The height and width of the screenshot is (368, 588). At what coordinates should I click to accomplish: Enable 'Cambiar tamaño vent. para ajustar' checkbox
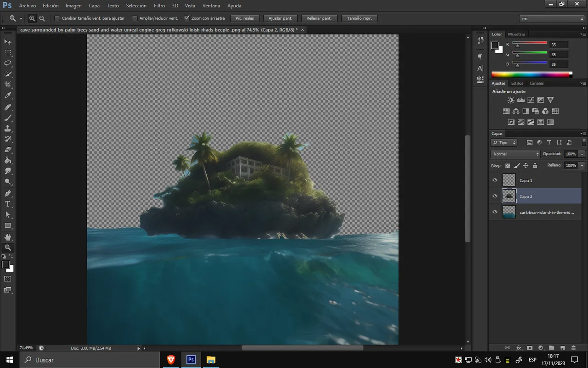(x=57, y=18)
